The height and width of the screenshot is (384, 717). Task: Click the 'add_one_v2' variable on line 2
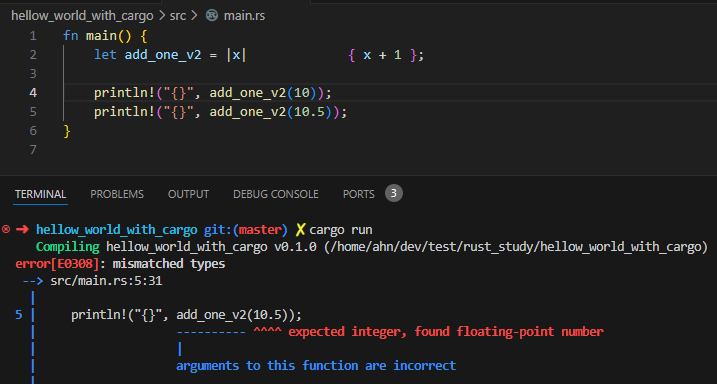point(163,55)
